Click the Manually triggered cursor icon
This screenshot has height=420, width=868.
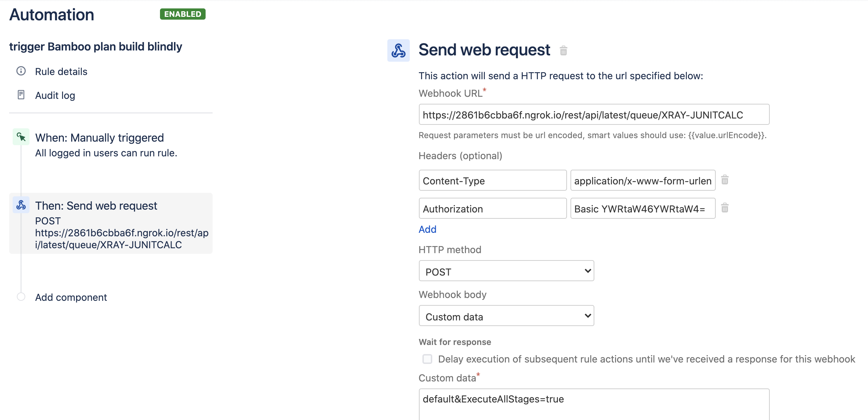(21, 137)
